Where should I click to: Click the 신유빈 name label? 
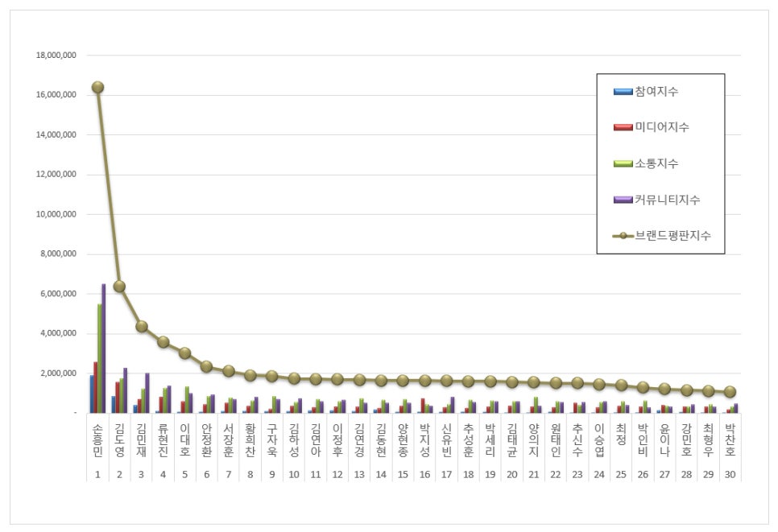coord(447,439)
